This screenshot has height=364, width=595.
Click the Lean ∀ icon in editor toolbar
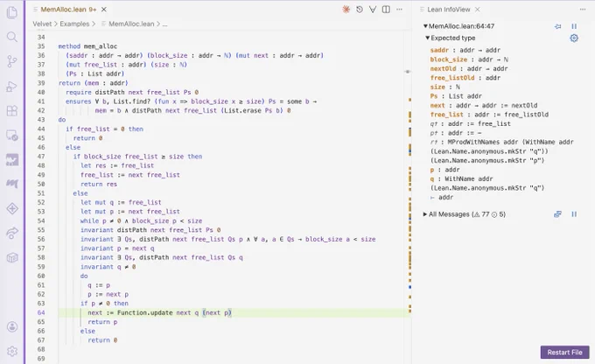(x=373, y=10)
